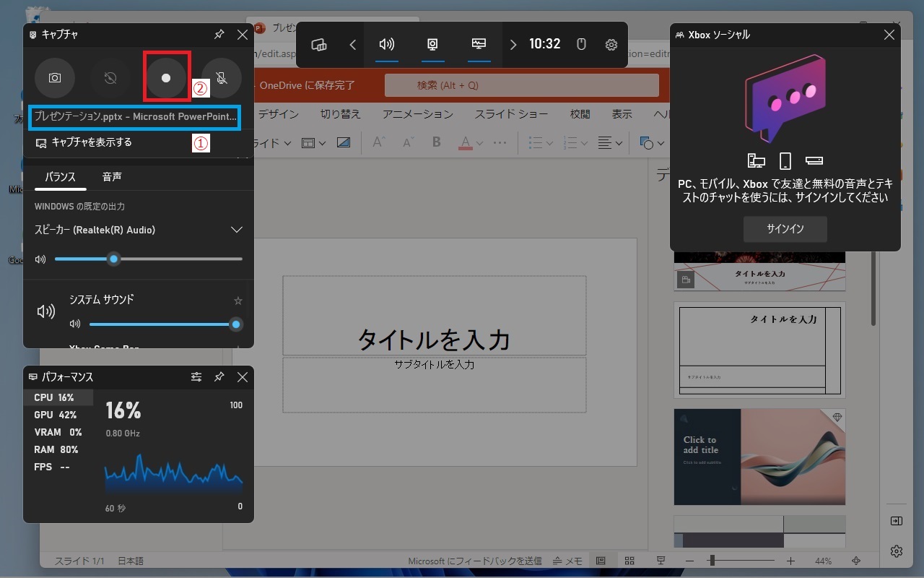The width and height of the screenshot is (924, 578).
Task: Pin the Capture widget
Action: point(219,34)
